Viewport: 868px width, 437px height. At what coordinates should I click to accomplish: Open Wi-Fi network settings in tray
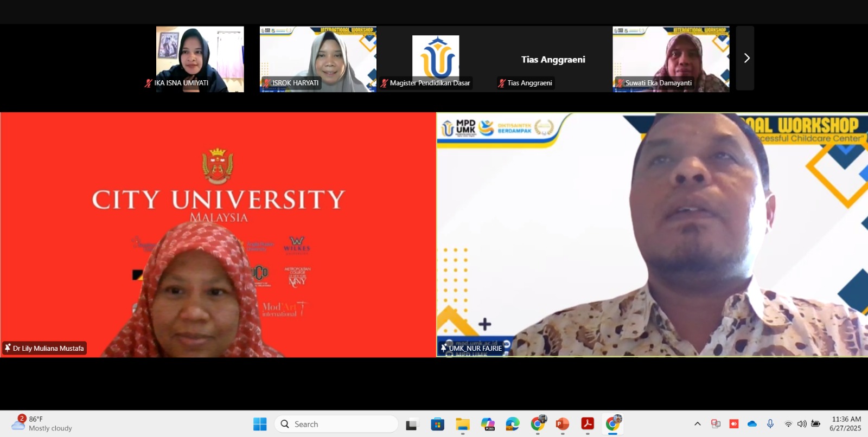(788, 424)
